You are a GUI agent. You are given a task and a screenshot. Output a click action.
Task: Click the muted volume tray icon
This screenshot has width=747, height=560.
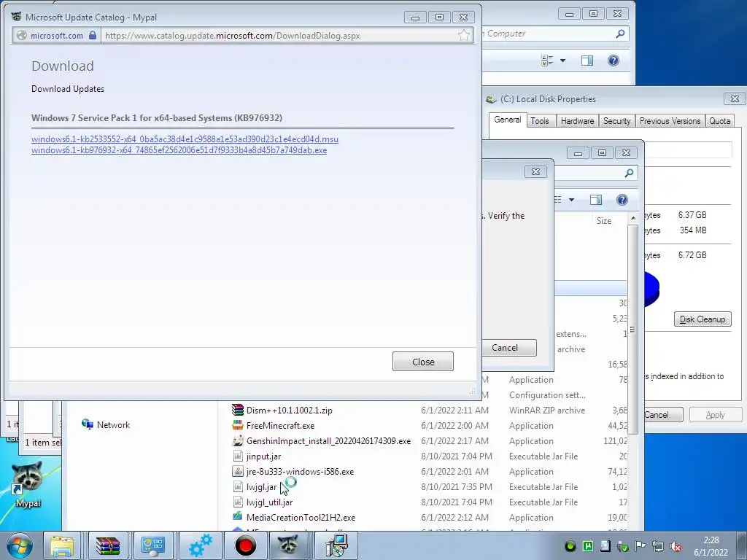point(676,547)
